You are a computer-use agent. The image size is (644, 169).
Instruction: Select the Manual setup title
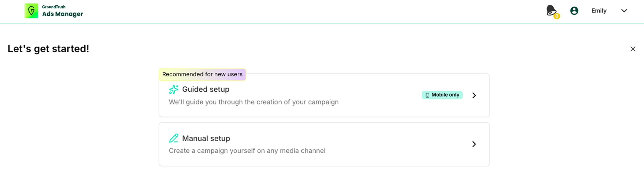(x=206, y=138)
